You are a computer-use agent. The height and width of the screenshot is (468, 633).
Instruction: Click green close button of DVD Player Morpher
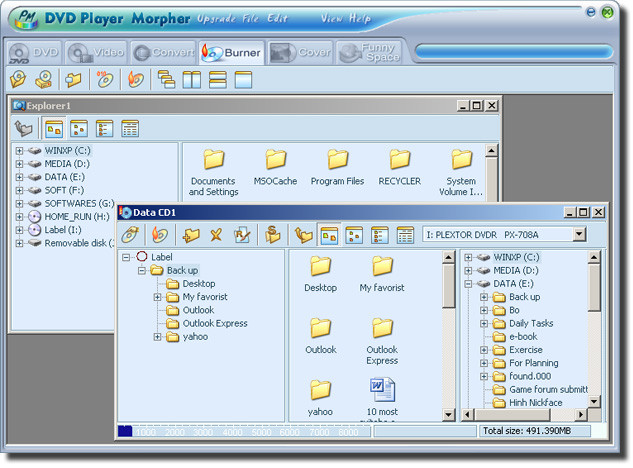607,13
